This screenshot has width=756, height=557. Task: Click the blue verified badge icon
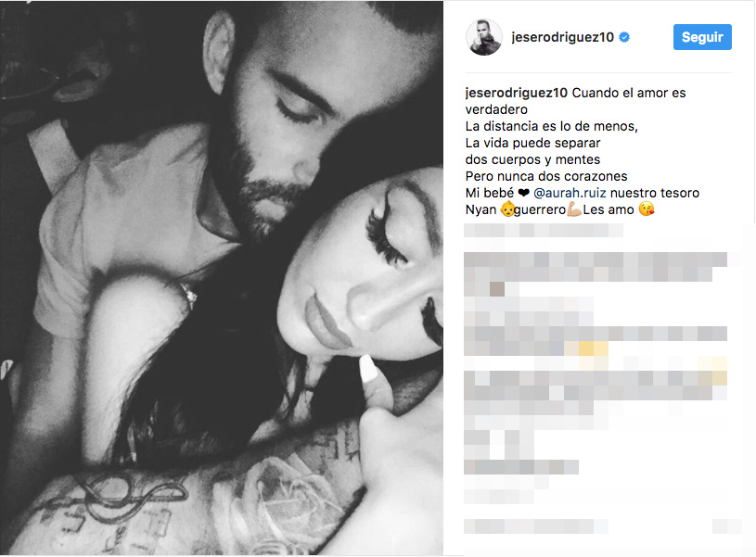point(624,37)
